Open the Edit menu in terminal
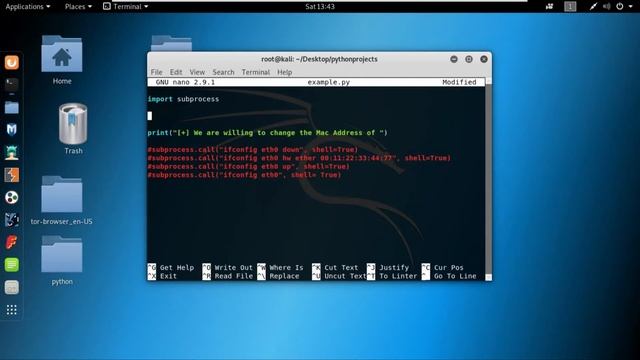This screenshot has width=640, height=360. 176,72
